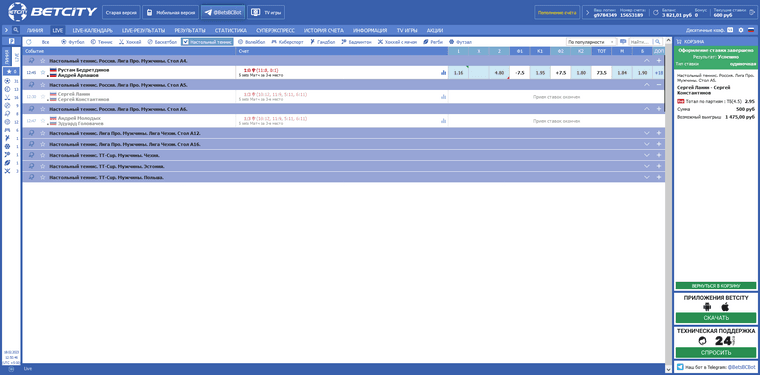Enable the Волейбол sport filter
This screenshot has width=760, height=375.
252,42
